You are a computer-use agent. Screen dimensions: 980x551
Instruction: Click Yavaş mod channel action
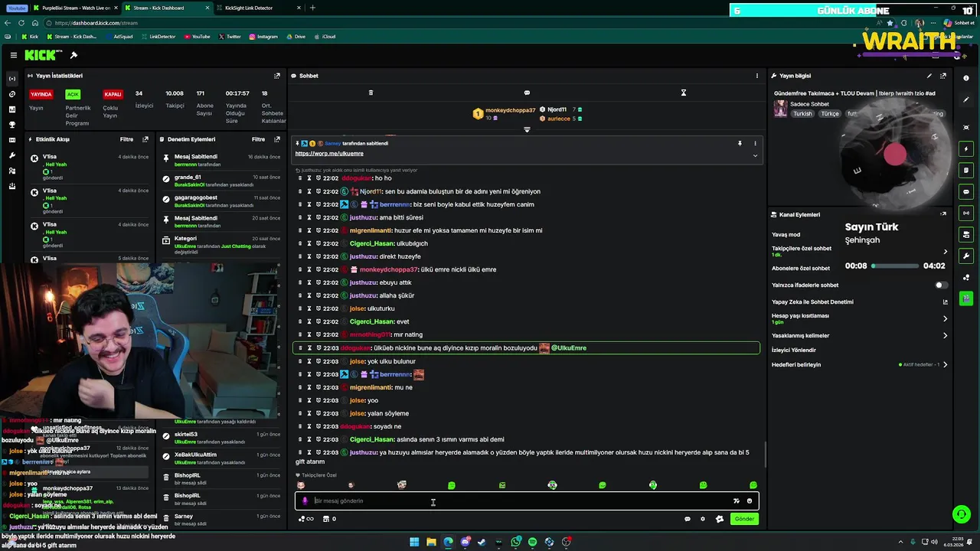(786, 234)
